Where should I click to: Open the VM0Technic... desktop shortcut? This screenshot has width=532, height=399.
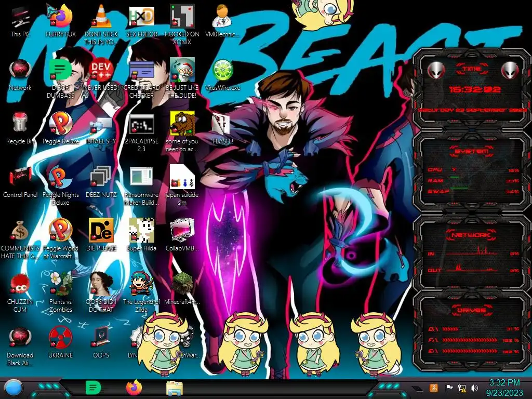click(x=222, y=22)
